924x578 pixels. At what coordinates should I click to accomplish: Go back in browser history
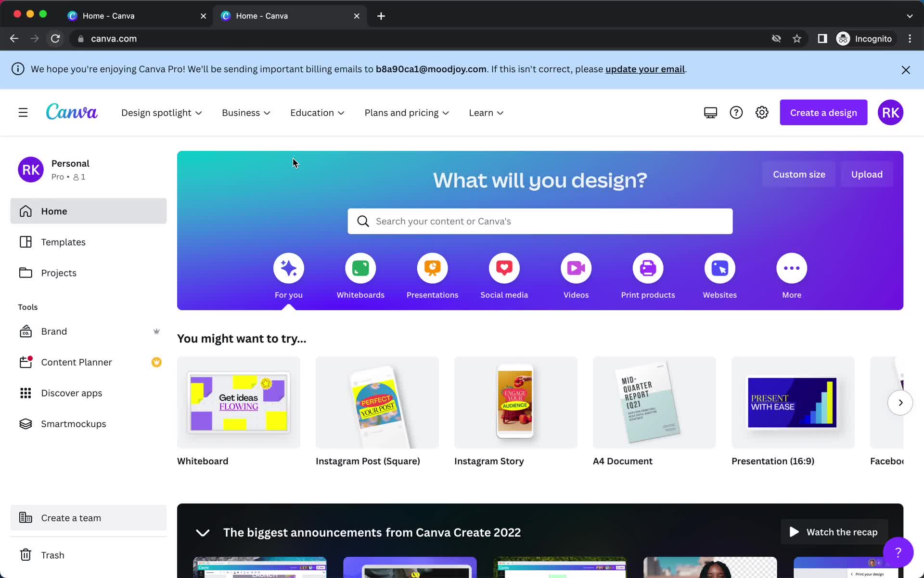click(14, 39)
